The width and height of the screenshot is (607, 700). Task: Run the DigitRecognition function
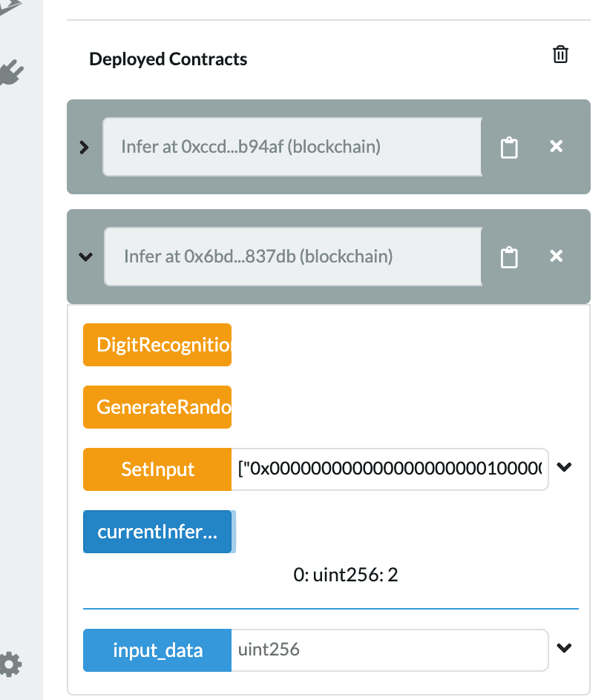coord(157,345)
